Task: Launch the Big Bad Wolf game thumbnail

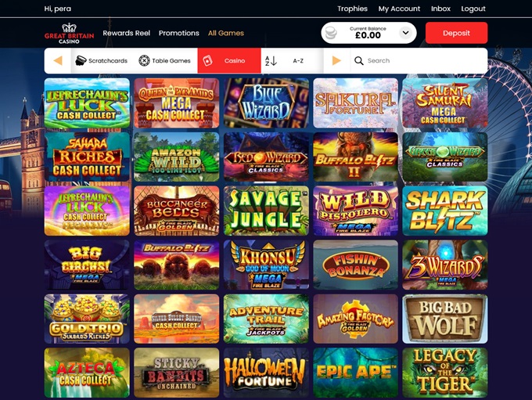Action: 445,319
